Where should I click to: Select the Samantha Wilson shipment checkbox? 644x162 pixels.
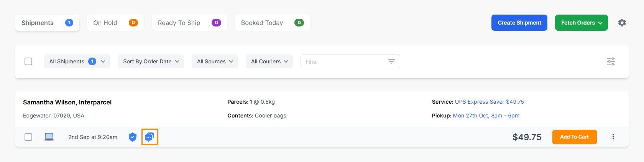tap(28, 137)
